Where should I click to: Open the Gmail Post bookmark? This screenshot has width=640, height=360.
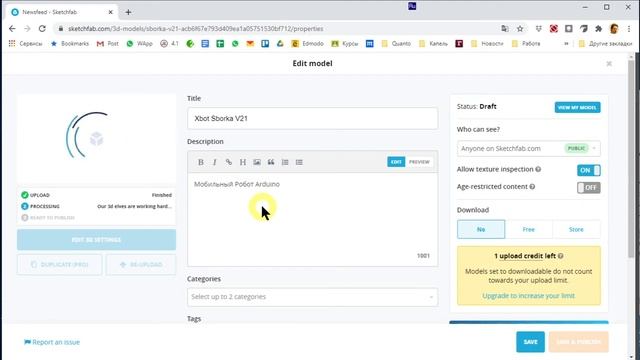pos(108,43)
